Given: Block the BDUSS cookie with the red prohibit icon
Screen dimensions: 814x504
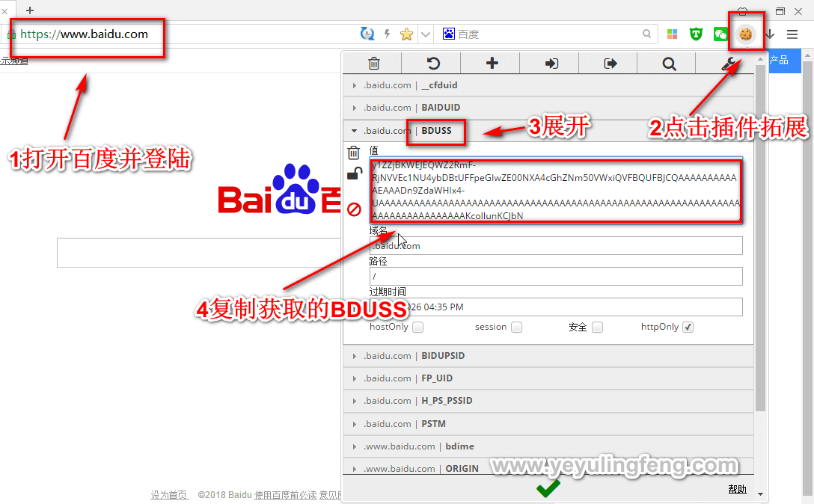Looking at the screenshot, I should (354, 209).
